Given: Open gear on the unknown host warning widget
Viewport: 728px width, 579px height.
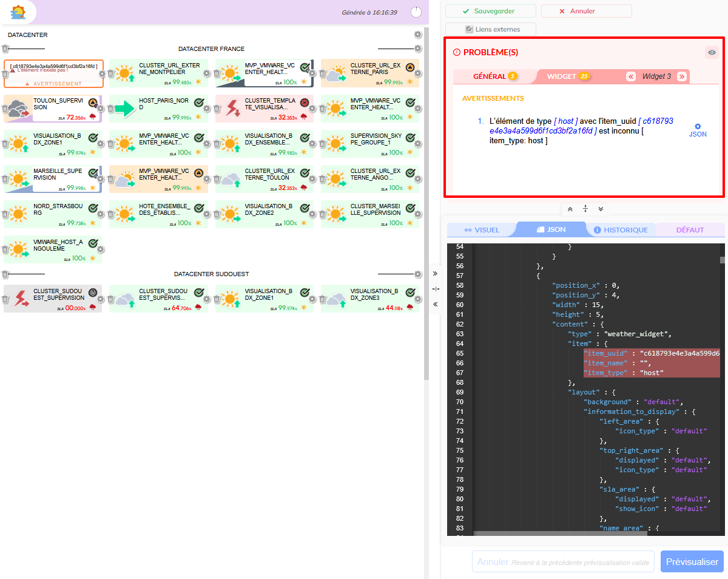Looking at the screenshot, I should (102, 74).
